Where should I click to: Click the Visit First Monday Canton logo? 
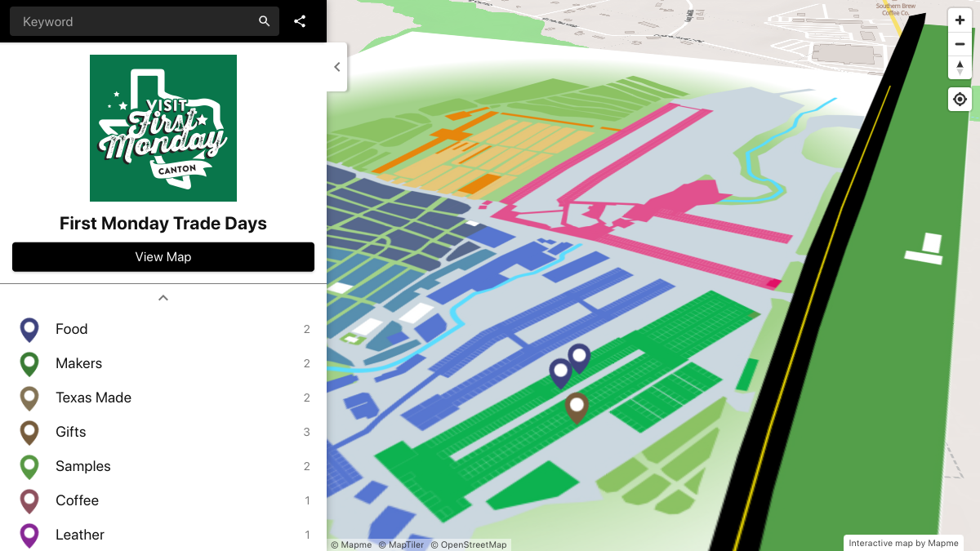[x=163, y=128]
